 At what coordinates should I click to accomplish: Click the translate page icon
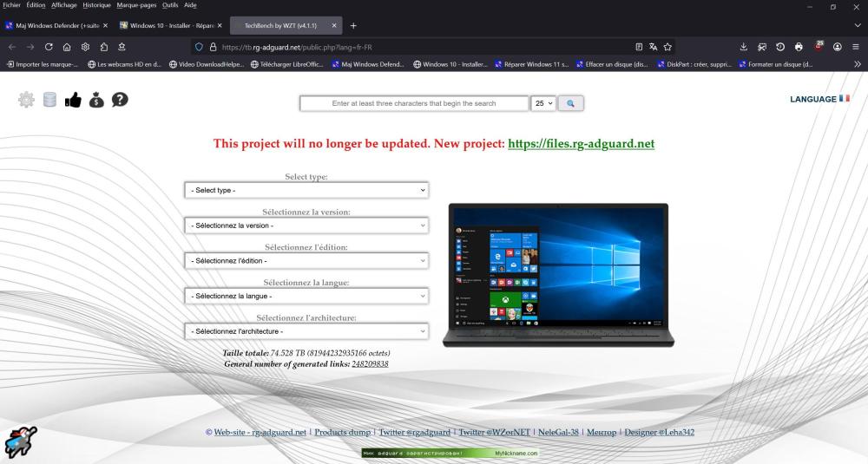click(x=654, y=47)
